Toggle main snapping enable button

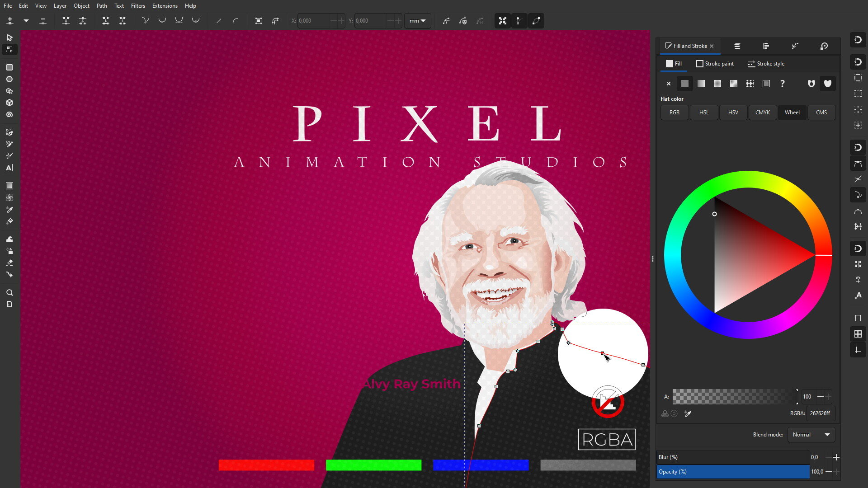point(858,40)
